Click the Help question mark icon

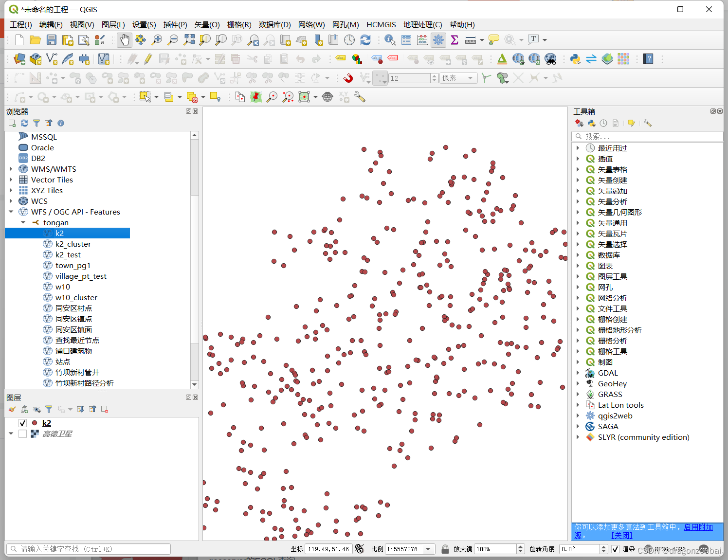[648, 59]
